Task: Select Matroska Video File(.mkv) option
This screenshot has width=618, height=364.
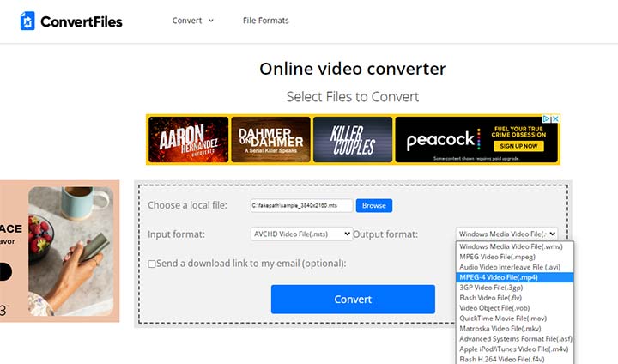Action: pos(515,329)
